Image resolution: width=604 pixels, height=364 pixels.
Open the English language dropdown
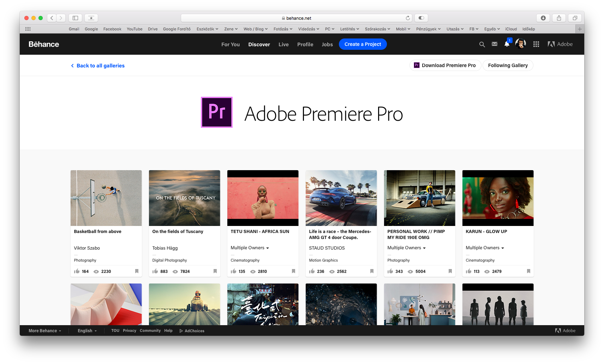[87, 331]
